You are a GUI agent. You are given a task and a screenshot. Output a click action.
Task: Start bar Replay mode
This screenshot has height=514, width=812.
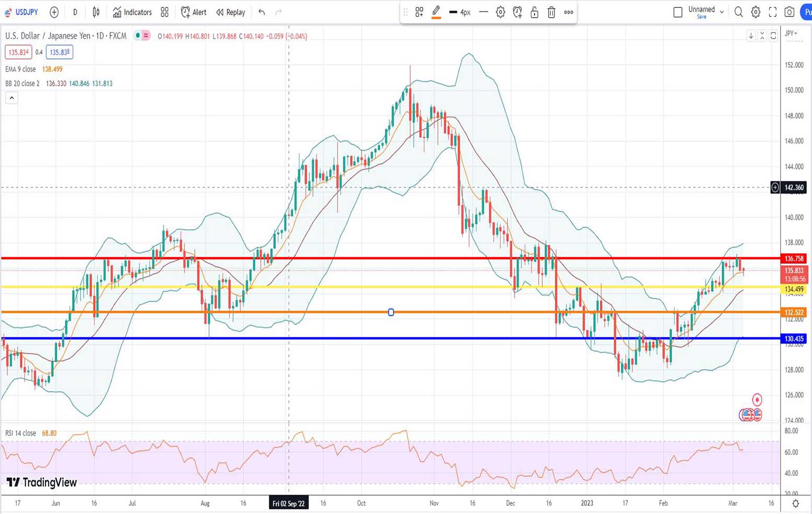click(230, 12)
